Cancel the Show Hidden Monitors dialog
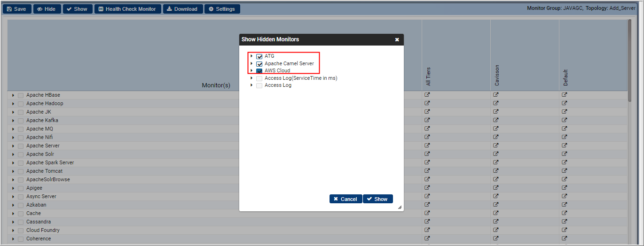Screen dimensions: 644x246 [x=346, y=199]
